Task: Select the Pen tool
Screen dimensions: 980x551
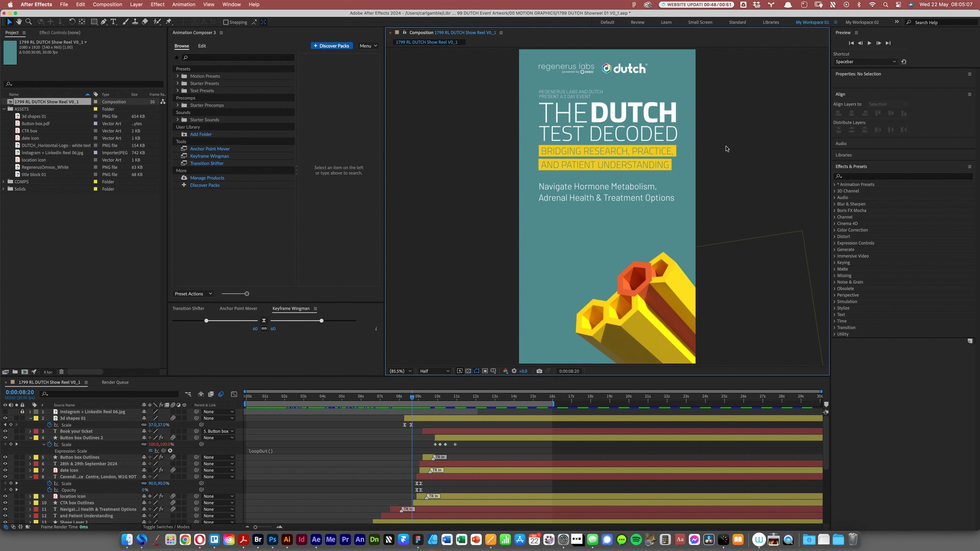Action: pos(103,22)
